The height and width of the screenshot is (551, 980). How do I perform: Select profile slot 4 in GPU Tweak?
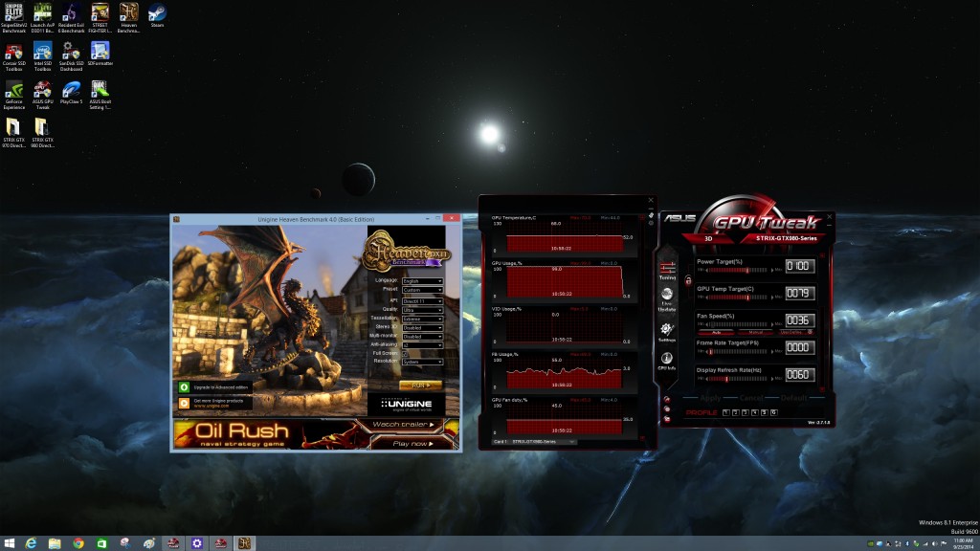(x=754, y=413)
